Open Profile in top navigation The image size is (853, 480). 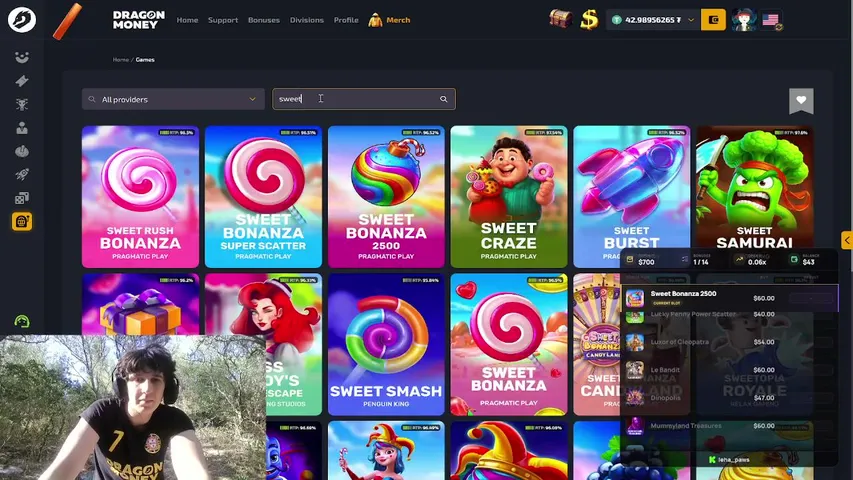[346, 20]
